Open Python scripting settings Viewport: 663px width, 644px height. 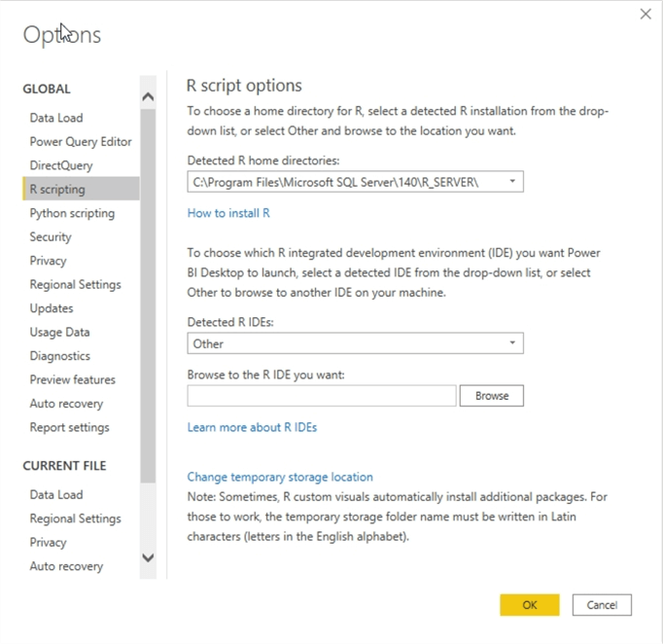pos(72,213)
